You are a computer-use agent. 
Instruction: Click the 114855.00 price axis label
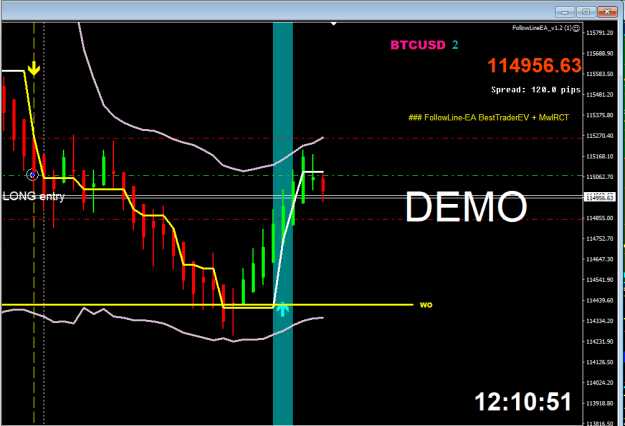pyautogui.click(x=599, y=218)
